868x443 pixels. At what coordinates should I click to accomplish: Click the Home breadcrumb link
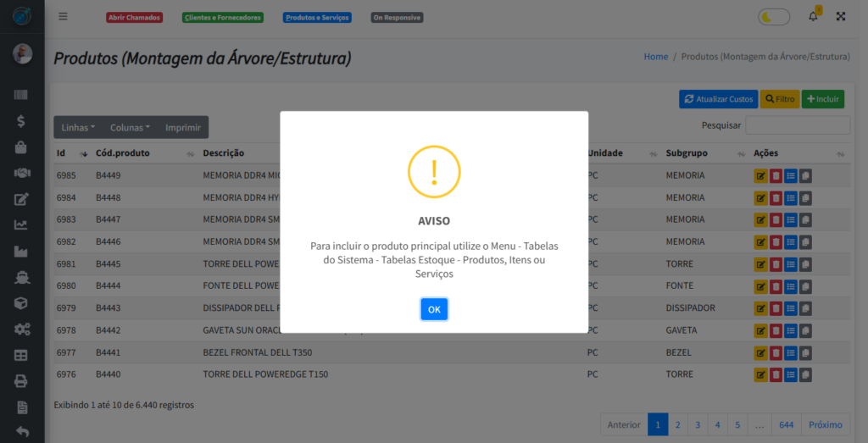coord(656,57)
